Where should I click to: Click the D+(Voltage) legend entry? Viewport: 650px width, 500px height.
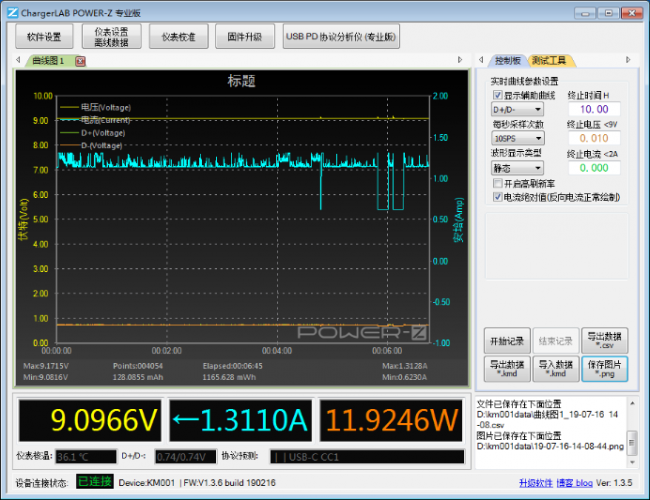pos(93,133)
